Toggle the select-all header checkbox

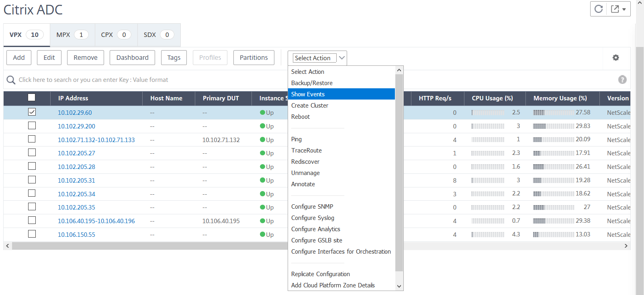tap(31, 97)
